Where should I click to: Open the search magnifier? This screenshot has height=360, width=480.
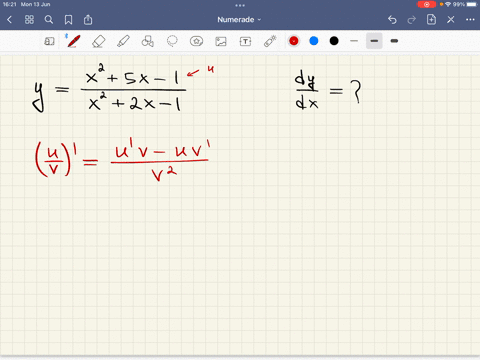coord(49,20)
